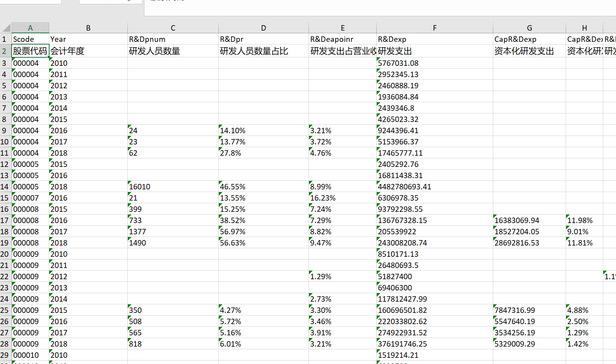Select column A header
Viewport: 616px width, 364px height.
coord(30,28)
